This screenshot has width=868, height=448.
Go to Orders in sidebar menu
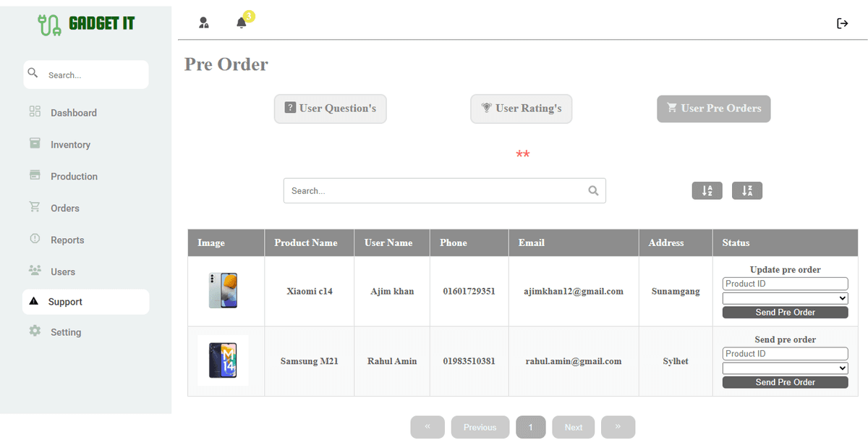(x=64, y=208)
